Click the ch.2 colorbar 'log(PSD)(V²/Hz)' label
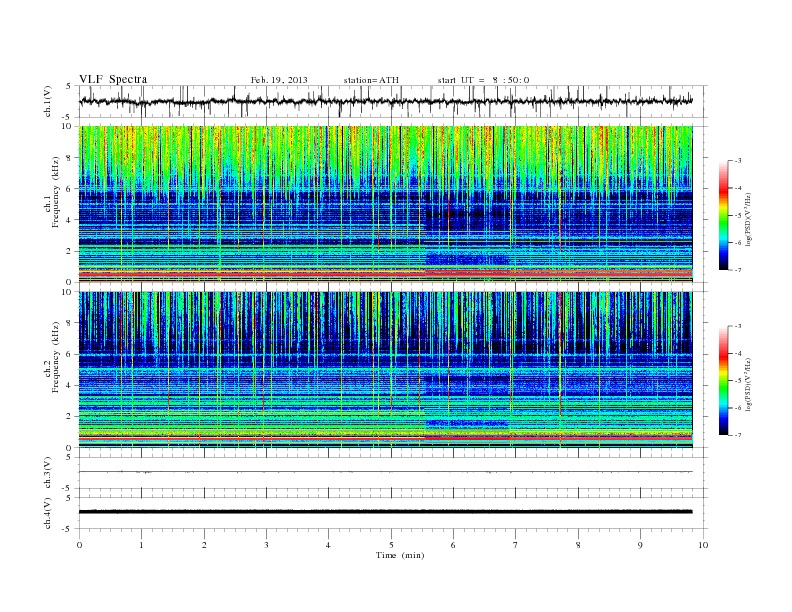Screen dimensions: 792x612 [748, 384]
